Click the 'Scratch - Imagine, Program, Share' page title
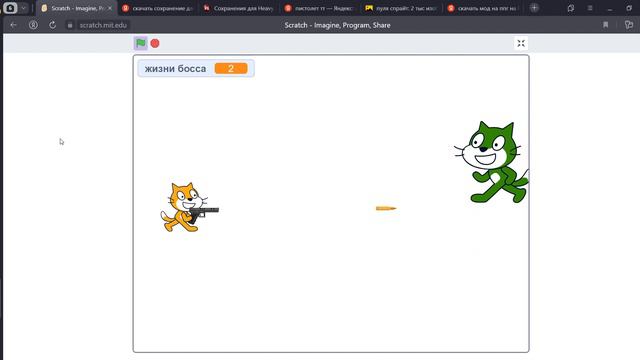640x360 pixels. click(x=337, y=25)
